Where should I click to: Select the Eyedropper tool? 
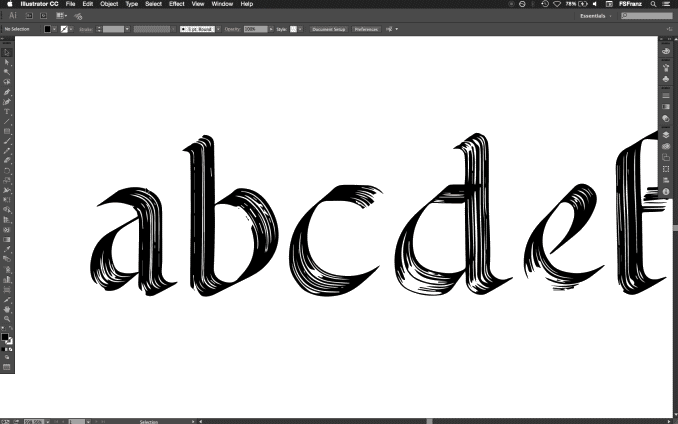coord(6,249)
